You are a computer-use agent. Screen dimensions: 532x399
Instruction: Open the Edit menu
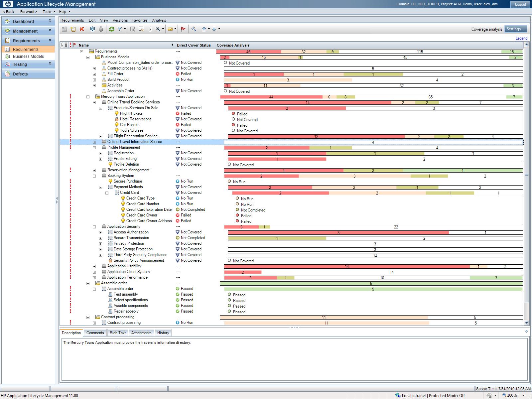coord(92,20)
